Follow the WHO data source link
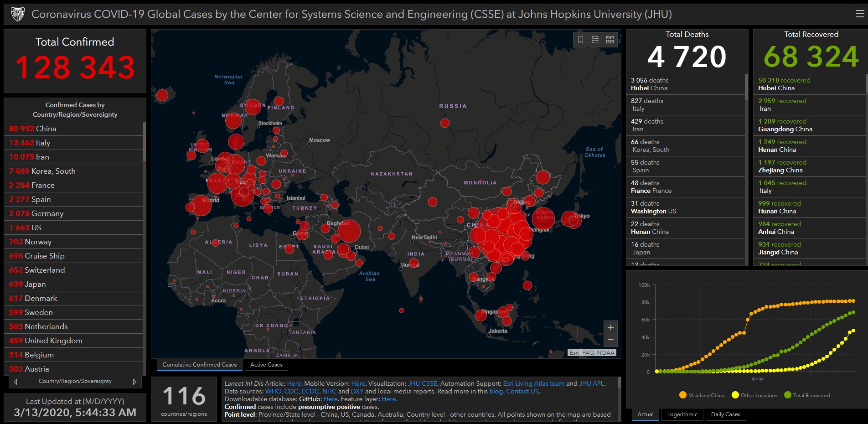The width and height of the screenshot is (868, 424). tap(273, 391)
